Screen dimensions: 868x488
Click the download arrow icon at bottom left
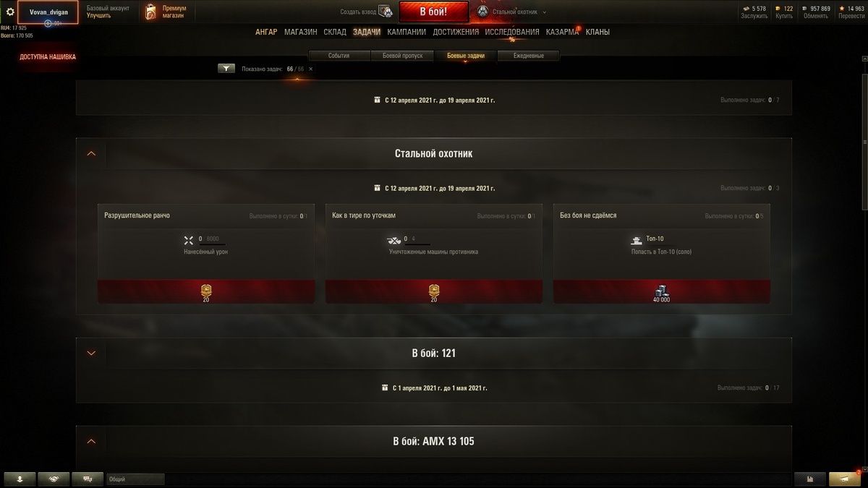point(20,479)
